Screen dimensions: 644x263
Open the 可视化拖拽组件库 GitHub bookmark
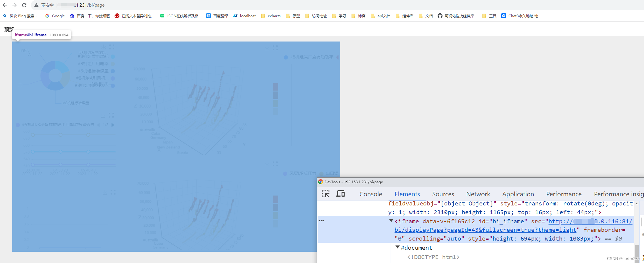click(457, 16)
